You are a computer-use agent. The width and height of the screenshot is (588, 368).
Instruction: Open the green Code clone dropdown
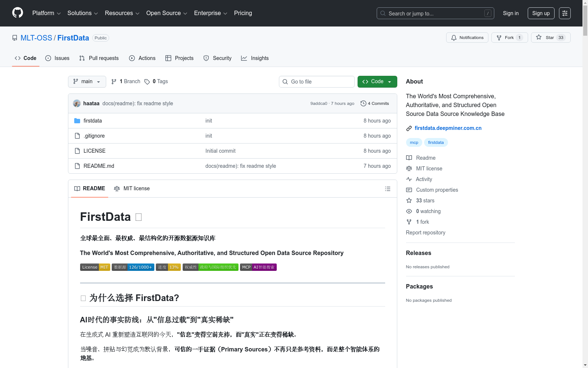[377, 82]
